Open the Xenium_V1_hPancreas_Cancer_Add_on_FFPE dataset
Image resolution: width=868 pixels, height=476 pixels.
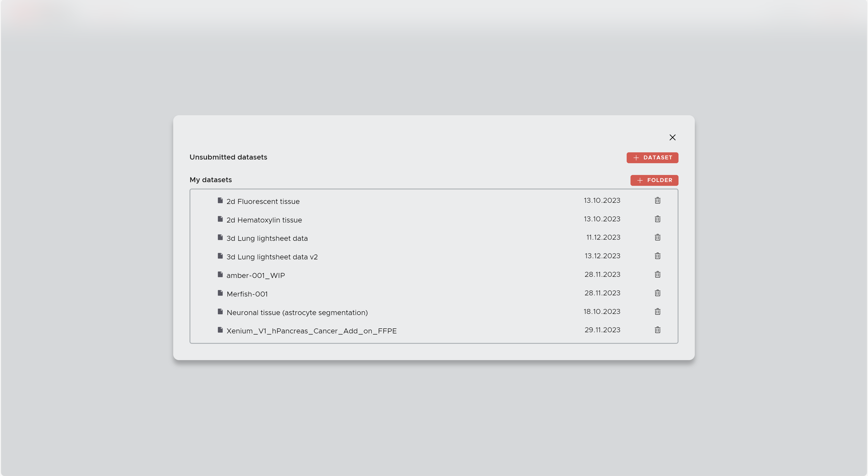coord(312,331)
